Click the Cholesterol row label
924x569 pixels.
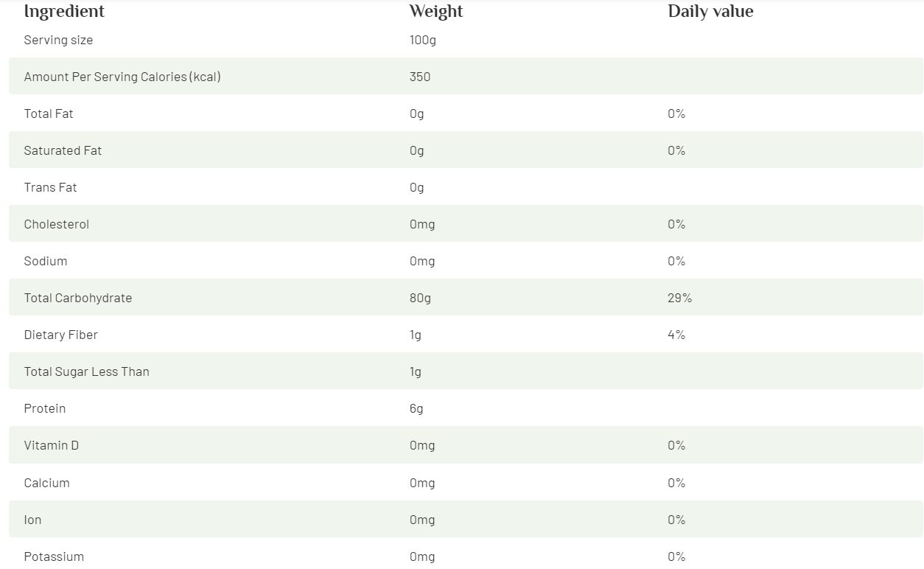click(56, 224)
